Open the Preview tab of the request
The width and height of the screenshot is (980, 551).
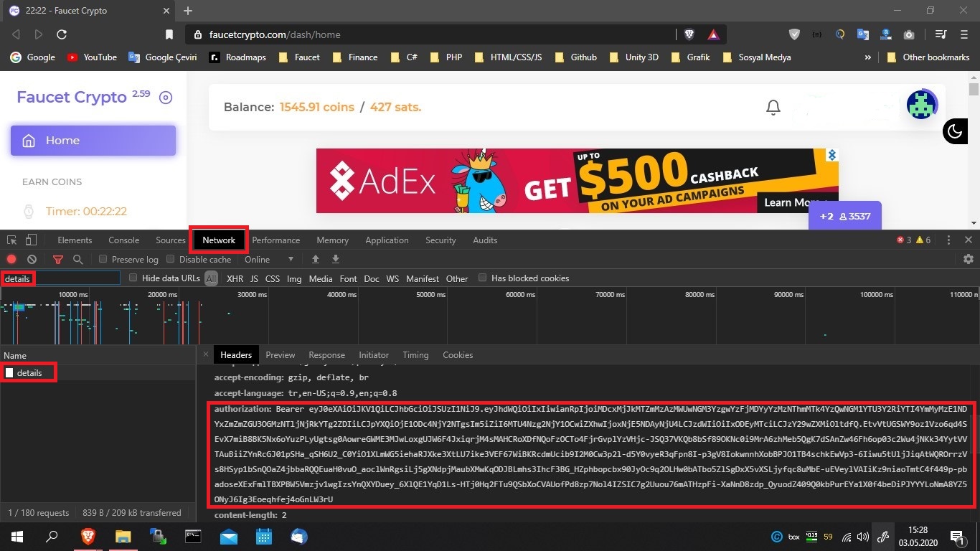281,355
